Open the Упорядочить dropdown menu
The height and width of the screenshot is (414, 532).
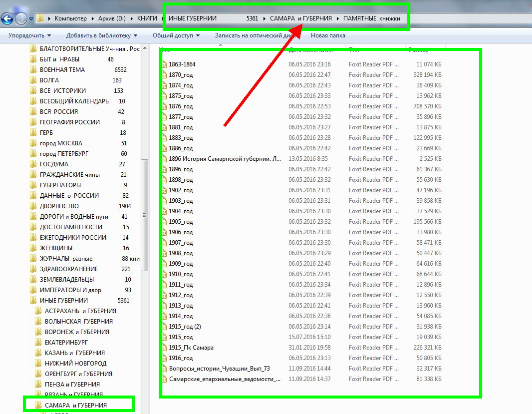coord(29,35)
